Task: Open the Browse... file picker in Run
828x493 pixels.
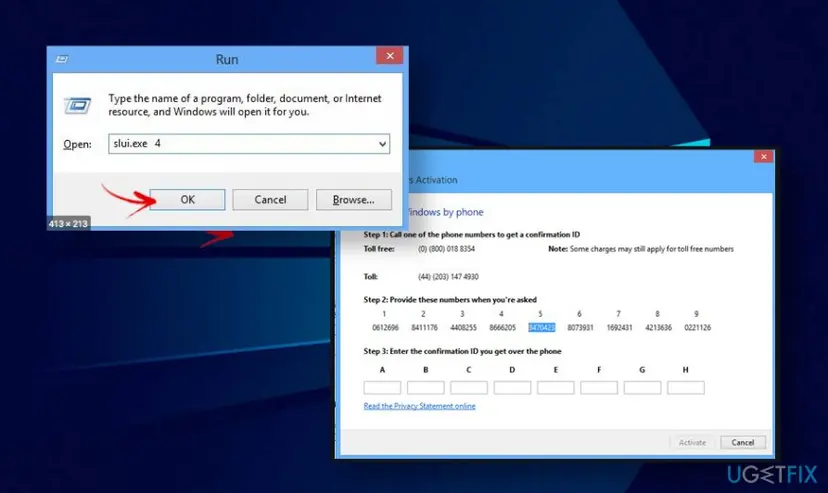Action: (x=354, y=200)
